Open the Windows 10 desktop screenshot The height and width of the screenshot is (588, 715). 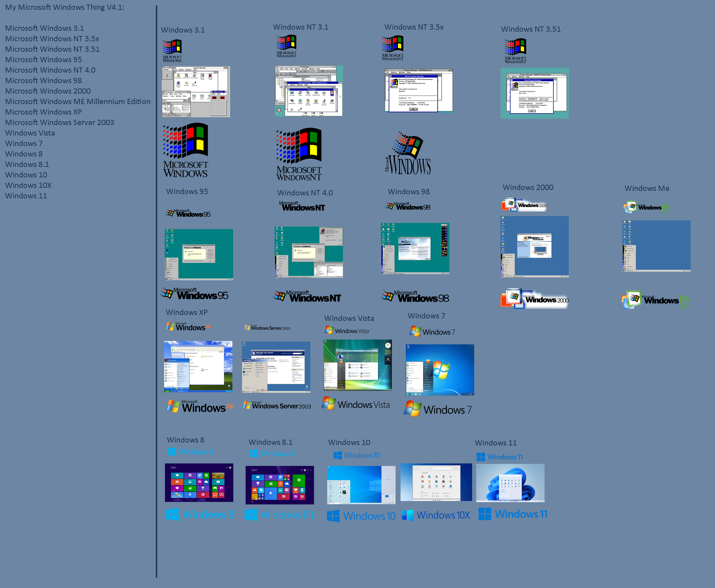(361, 485)
